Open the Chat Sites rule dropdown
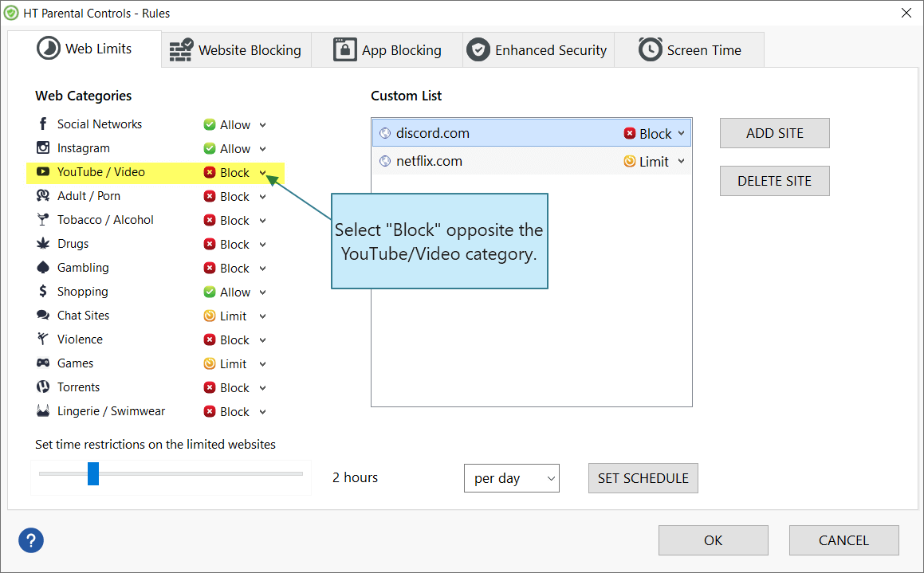 click(x=263, y=316)
